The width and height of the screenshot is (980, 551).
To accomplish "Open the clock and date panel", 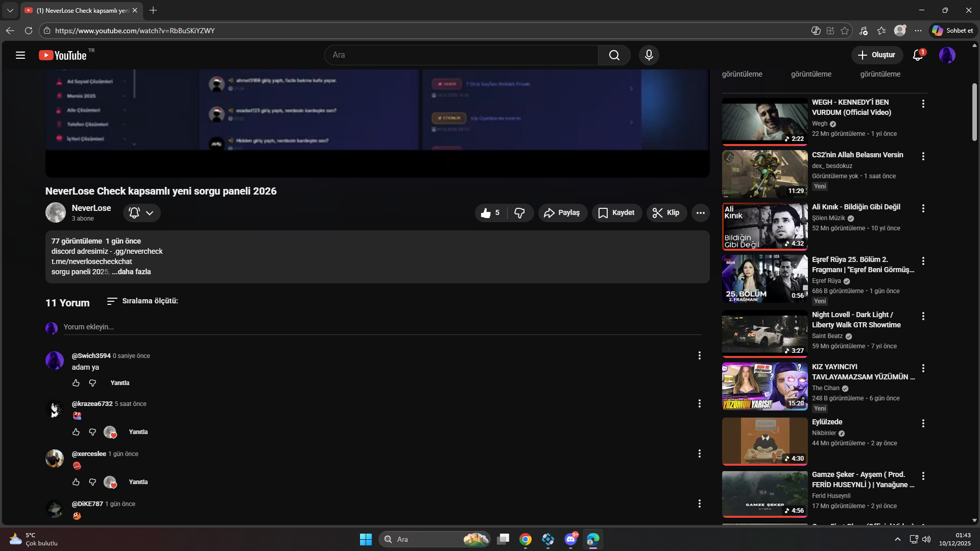I will [954, 539].
